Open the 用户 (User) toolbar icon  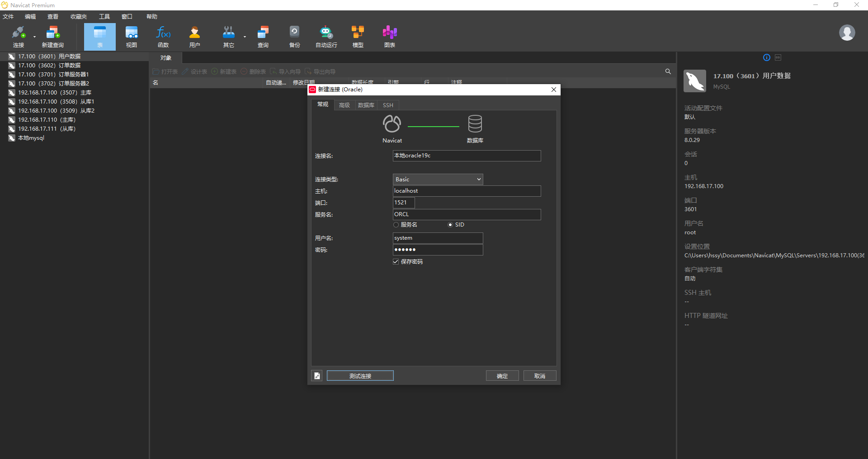pyautogui.click(x=195, y=37)
